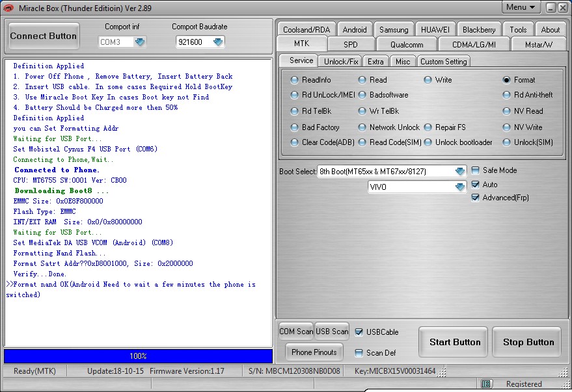
Task: Click the 'Connected to Phone.' log line
Action: pyautogui.click(x=57, y=170)
